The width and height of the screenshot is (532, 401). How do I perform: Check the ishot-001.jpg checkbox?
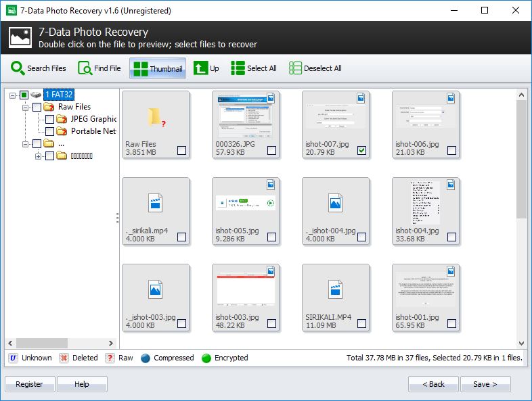(x=451, y=324)
